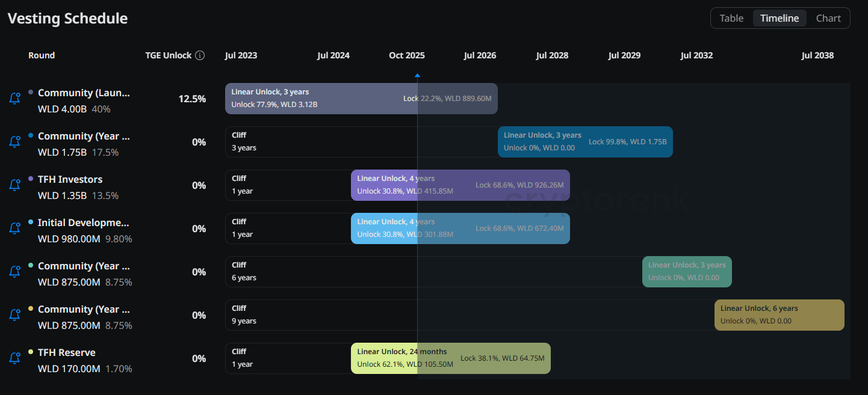Click the WLD 4.00B allocation amount
868x395 pixels.
62,109
